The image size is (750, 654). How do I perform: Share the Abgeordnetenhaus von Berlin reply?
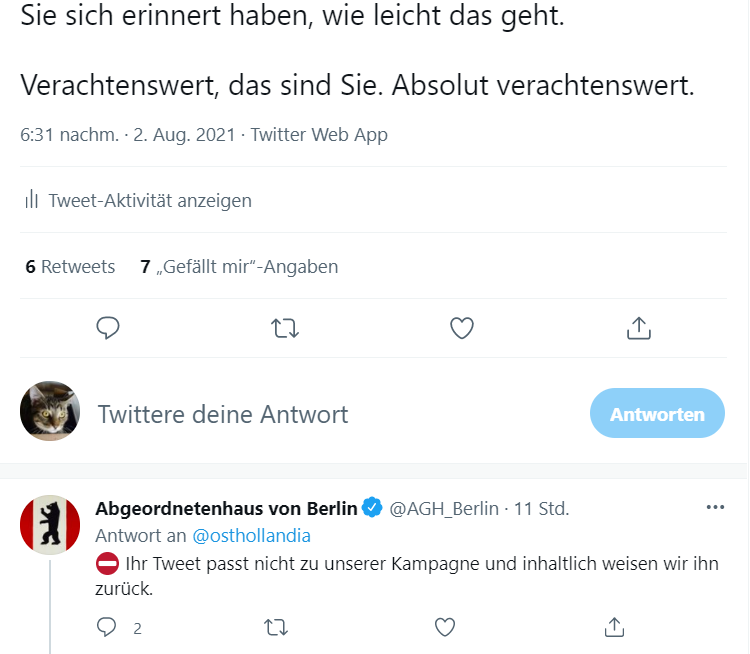coord(615,627)
